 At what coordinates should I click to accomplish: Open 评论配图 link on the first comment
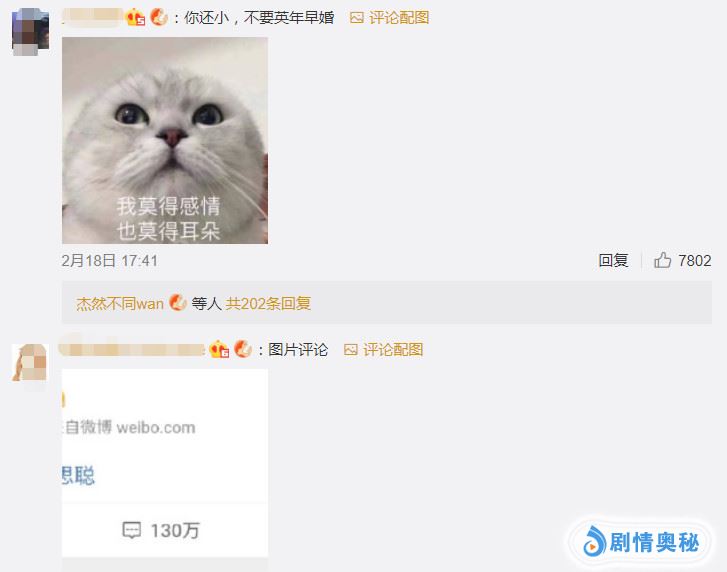[399, 18]
